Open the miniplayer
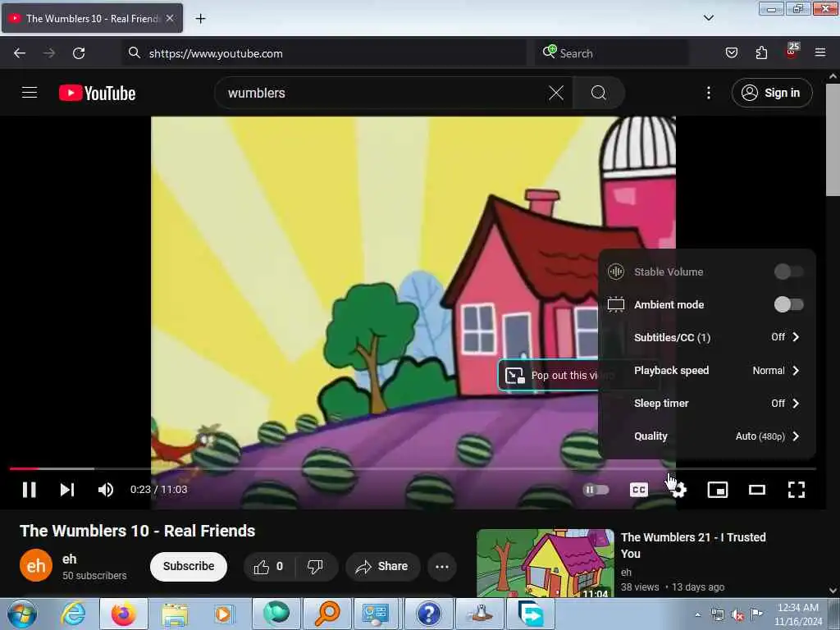 [x=717, y=490]
